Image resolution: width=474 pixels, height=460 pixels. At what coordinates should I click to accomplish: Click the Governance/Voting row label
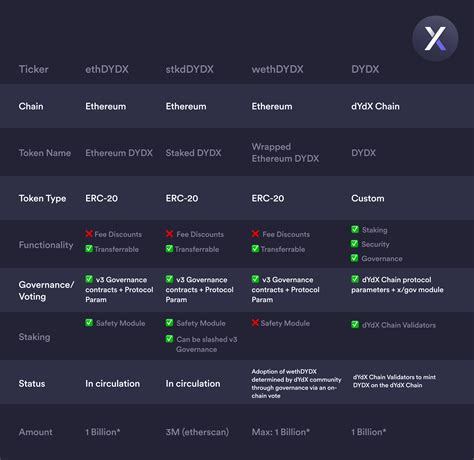click(x=46, y=291)
